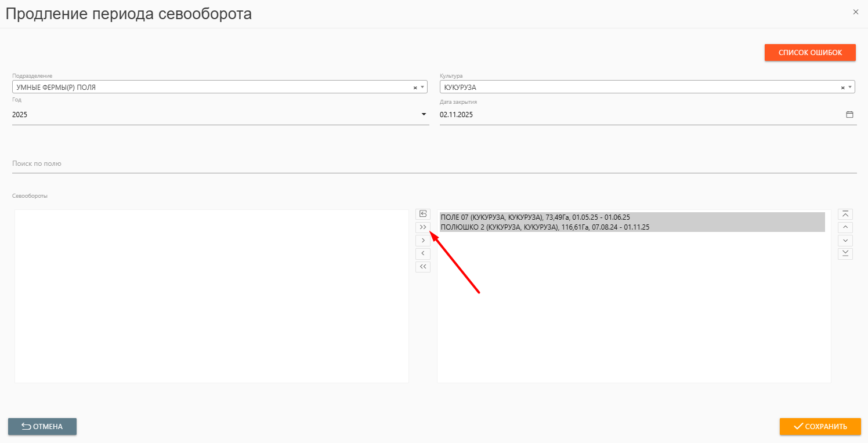Move selected item to bottom of list

pyautogui.click(x=845, y=253)
